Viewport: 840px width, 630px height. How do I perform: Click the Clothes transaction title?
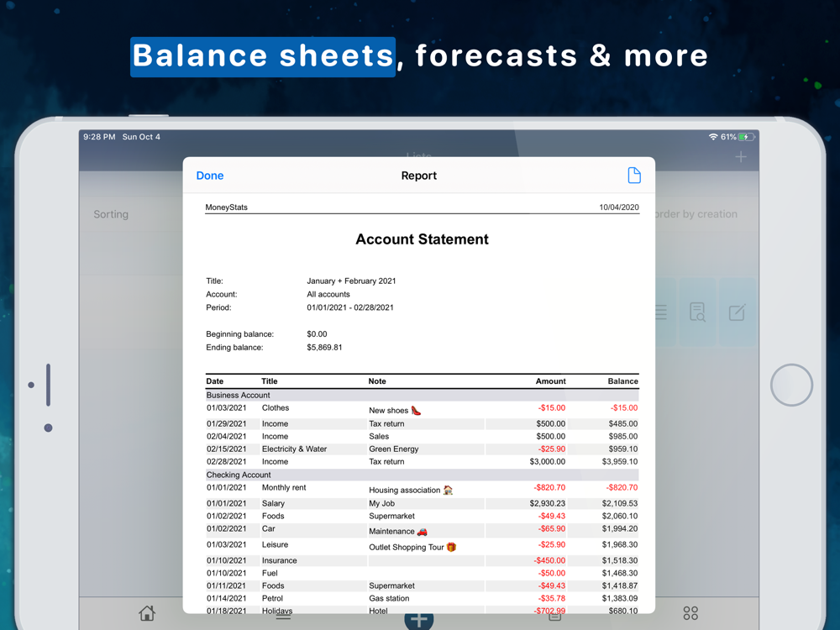click(276, 408)
